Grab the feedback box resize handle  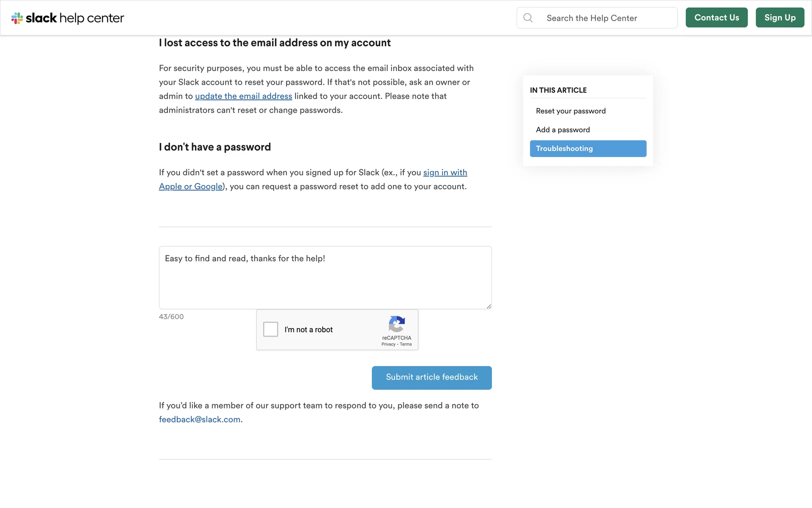(x=488, y=306)
